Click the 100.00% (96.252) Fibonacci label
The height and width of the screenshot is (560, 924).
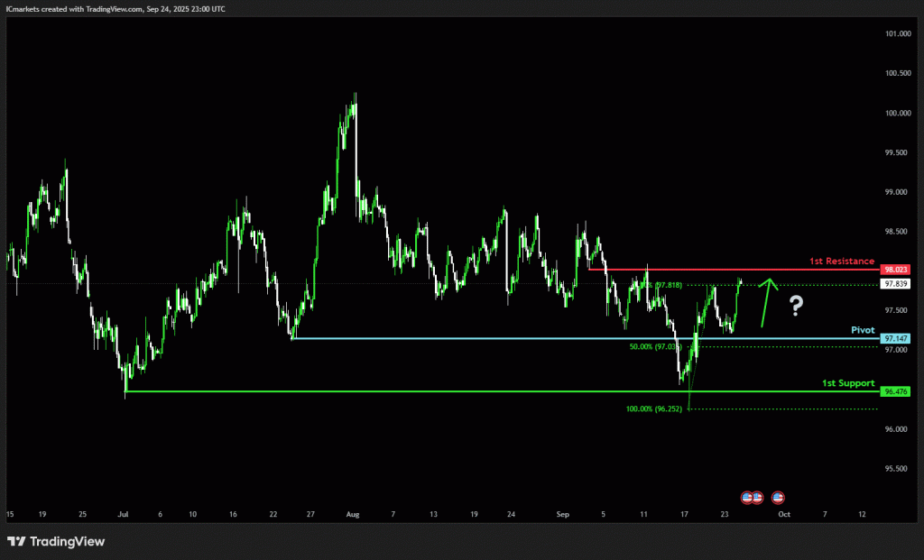[656, 409]
